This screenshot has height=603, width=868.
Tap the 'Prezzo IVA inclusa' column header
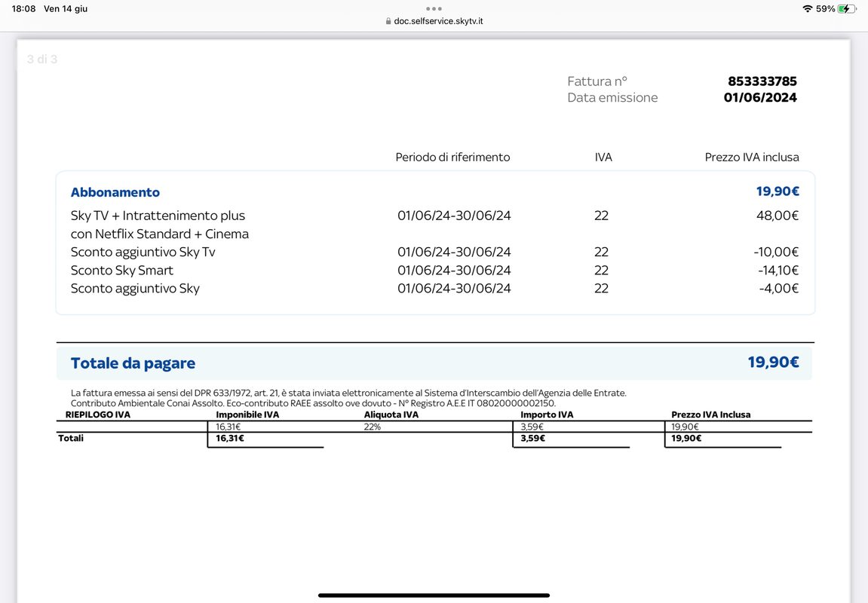tap(752, 157)
